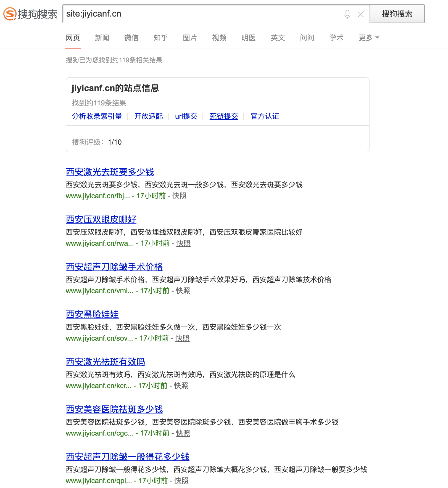
Task: Open result 西安激光祛斑有效吗
Action: click(x=106, y=362)
